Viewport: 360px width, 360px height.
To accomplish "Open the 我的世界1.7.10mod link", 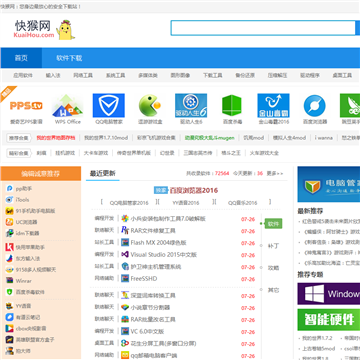I will coord(106,138).
